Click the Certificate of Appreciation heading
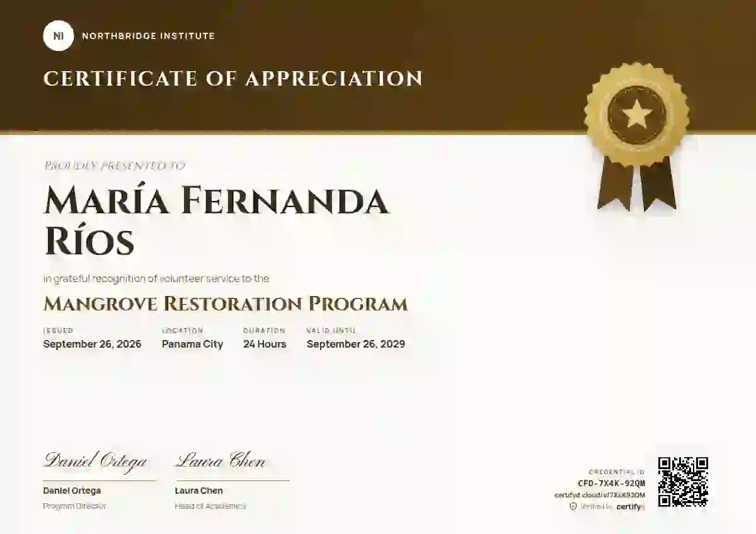 click(x=233, y=79)
